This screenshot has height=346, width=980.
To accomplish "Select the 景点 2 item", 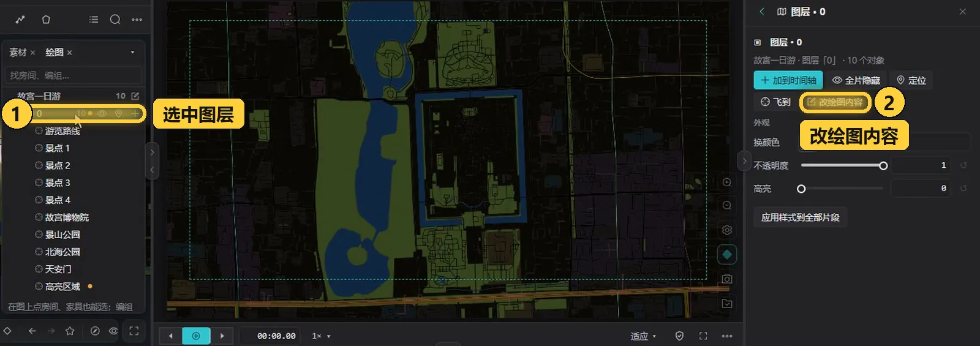I will point(57,165).
